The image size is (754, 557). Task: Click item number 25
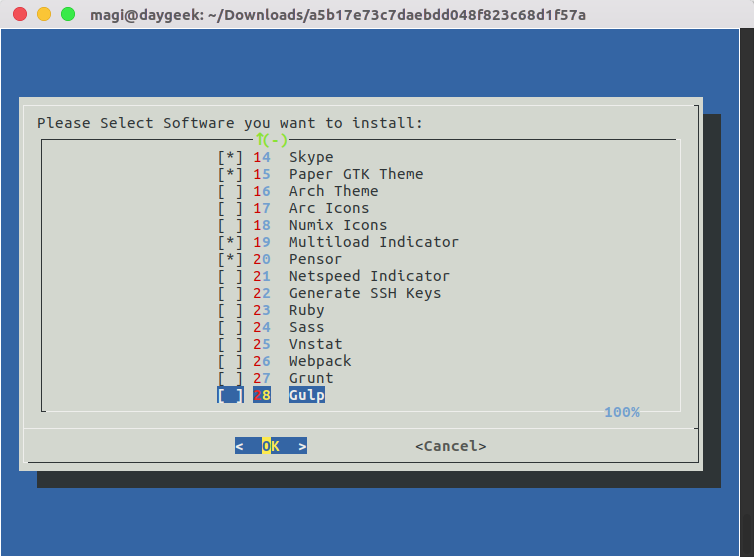pyautogui.click(x=262, y=344)
